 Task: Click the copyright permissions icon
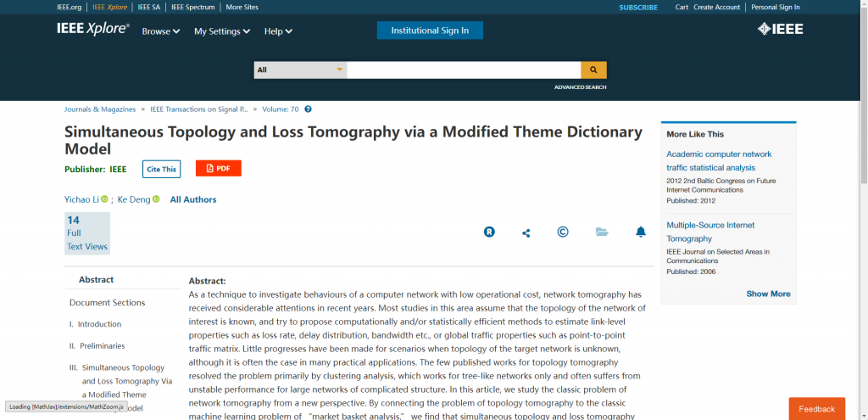point(563,232)
